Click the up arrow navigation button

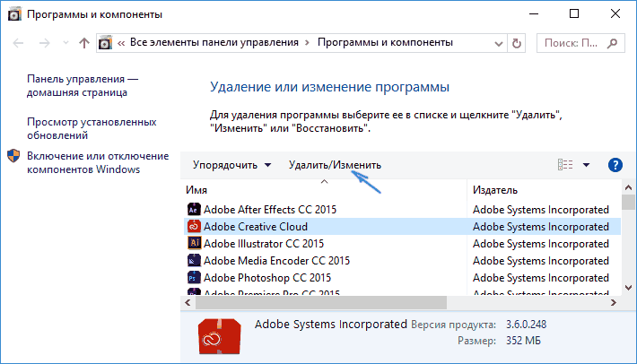[84, 43]
